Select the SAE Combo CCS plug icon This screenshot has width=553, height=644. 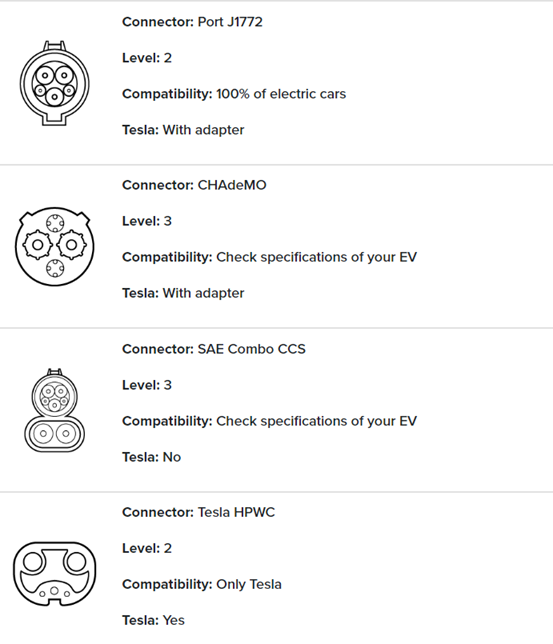55,410
